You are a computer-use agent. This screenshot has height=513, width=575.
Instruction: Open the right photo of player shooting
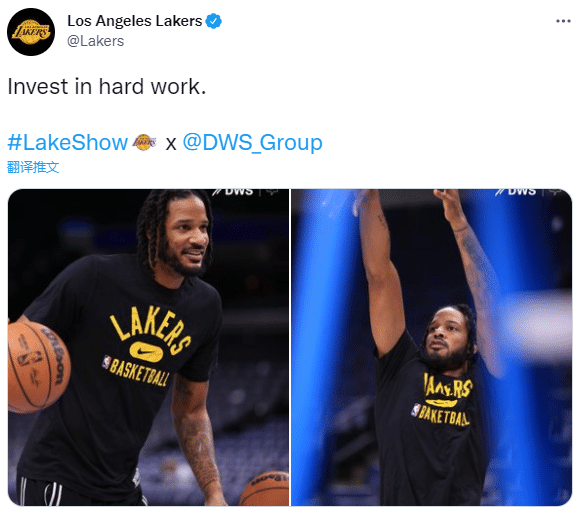click(x=432, y=347)
